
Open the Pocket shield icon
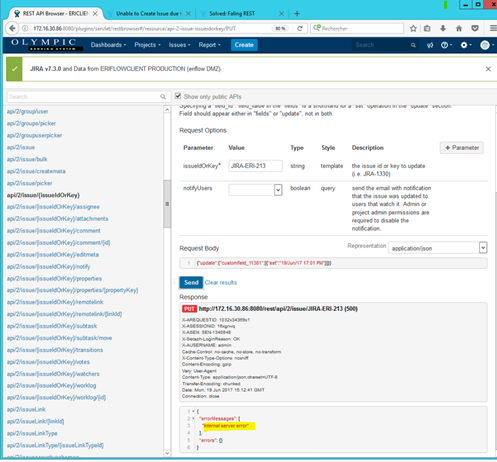(x=475, y=28)
